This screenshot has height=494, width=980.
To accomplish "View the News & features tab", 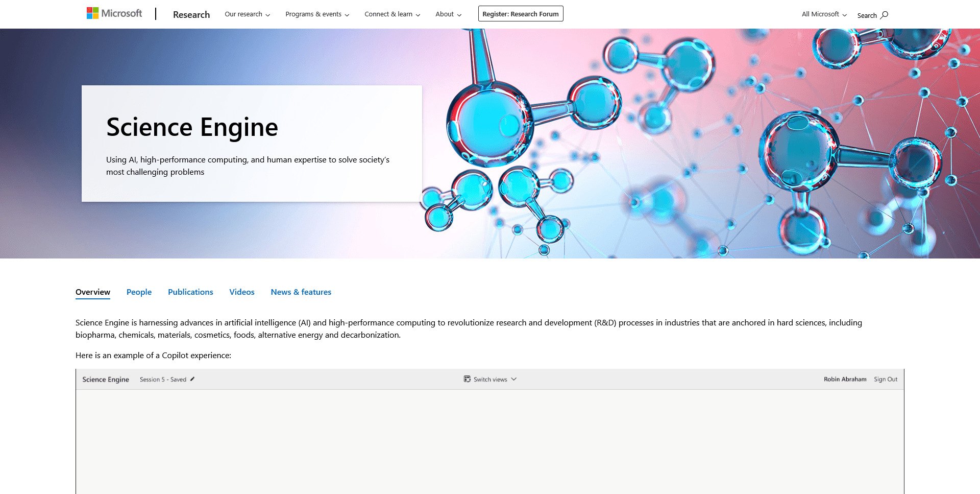I will (301, 292).
